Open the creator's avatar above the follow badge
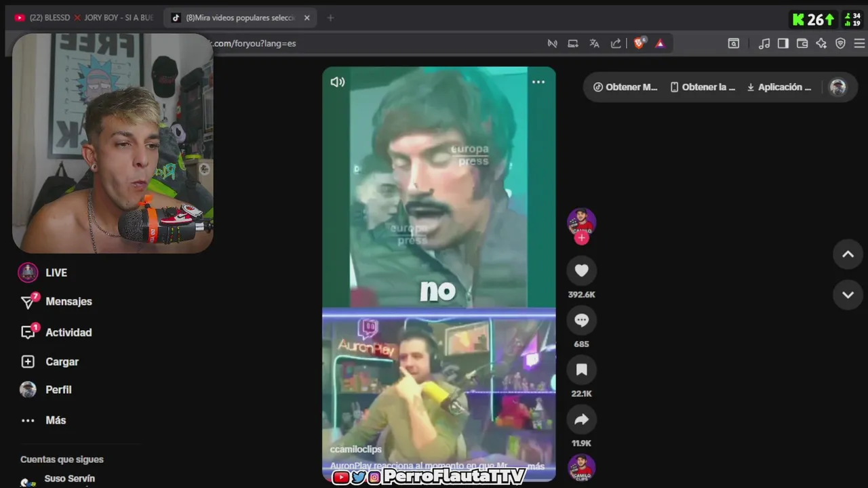The height and width of the screenshot is (488, 868). click(582, 221)
